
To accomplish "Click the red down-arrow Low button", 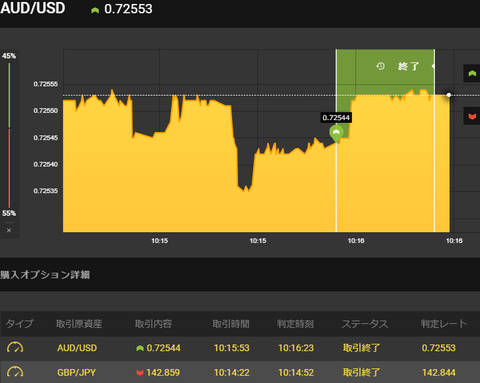I will click(472, 116).
